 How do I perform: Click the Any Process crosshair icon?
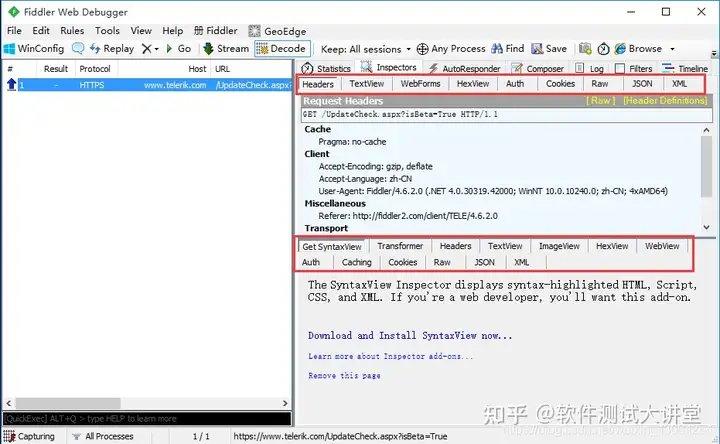point(422,49)
